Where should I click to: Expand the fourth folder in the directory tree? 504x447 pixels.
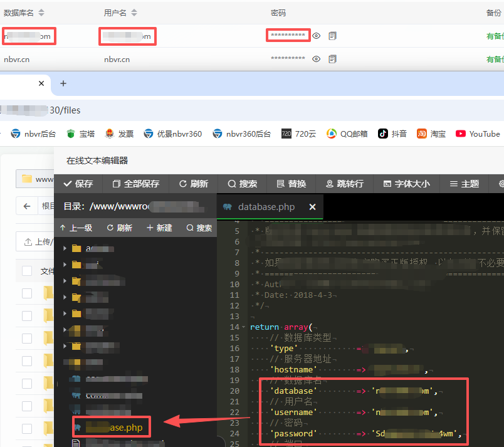coord(65,297)
